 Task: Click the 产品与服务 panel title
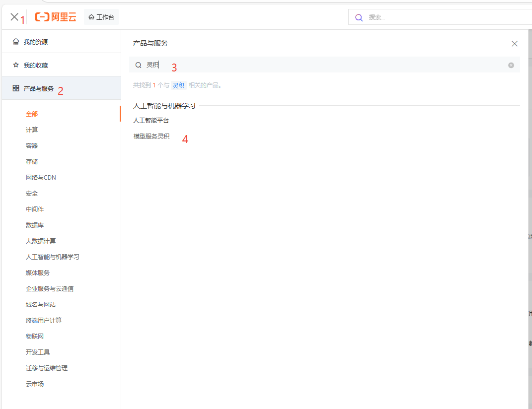tap(151, 43)
